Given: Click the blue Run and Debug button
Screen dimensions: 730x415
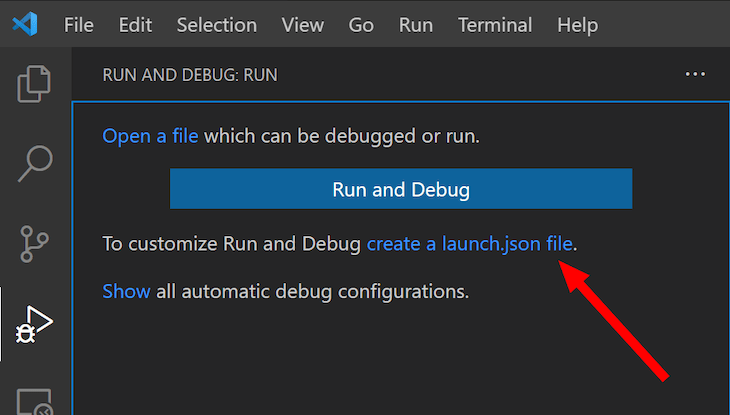Looking at the screenshot, I should coord(401,189).
